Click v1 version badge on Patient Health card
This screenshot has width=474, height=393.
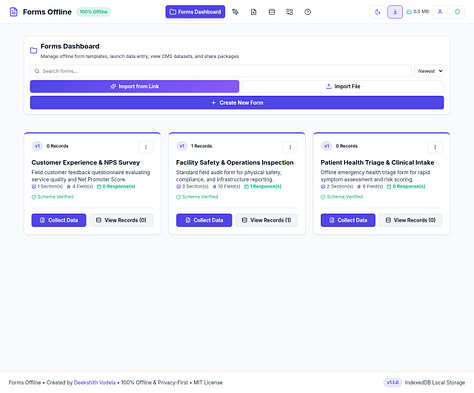(326, 146)
